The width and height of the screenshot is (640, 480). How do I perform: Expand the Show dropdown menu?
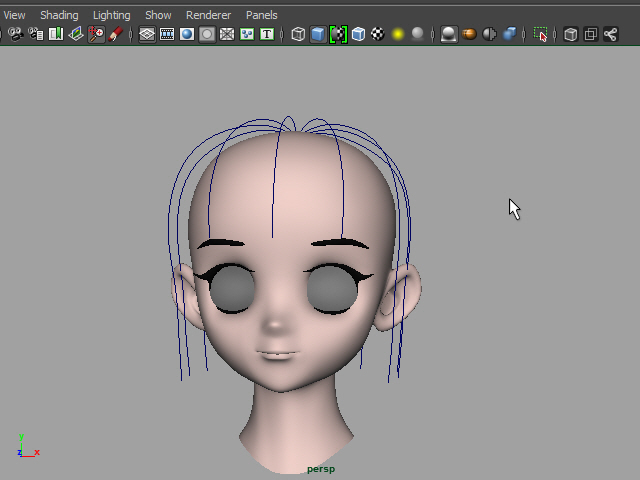tap(158, 15)
